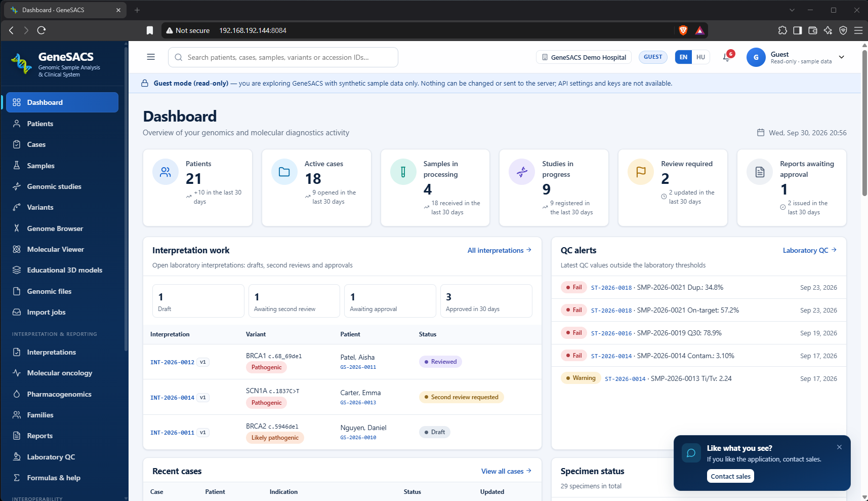Open Brave Shields lion icon

tap(683, 30)
